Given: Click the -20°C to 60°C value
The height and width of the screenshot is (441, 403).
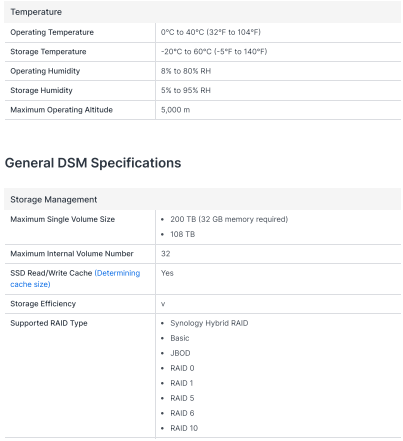Looking at the screenshot, I should coord(214,52).
